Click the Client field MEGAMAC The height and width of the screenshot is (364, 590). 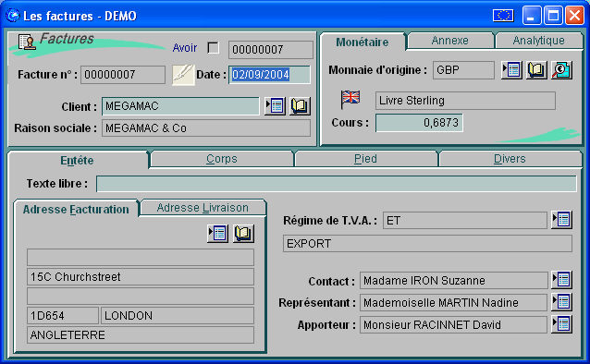point(180,106)
